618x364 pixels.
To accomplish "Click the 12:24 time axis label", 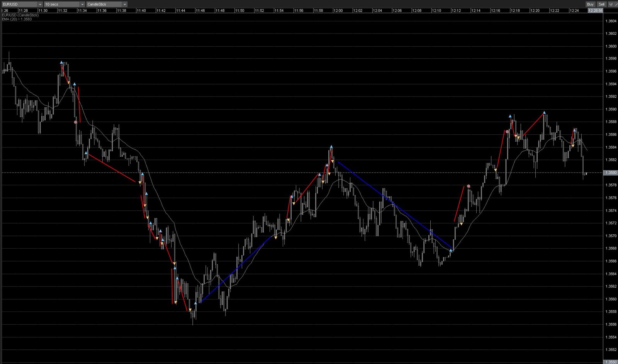I will pyautogui.click(x=574, y=10).
